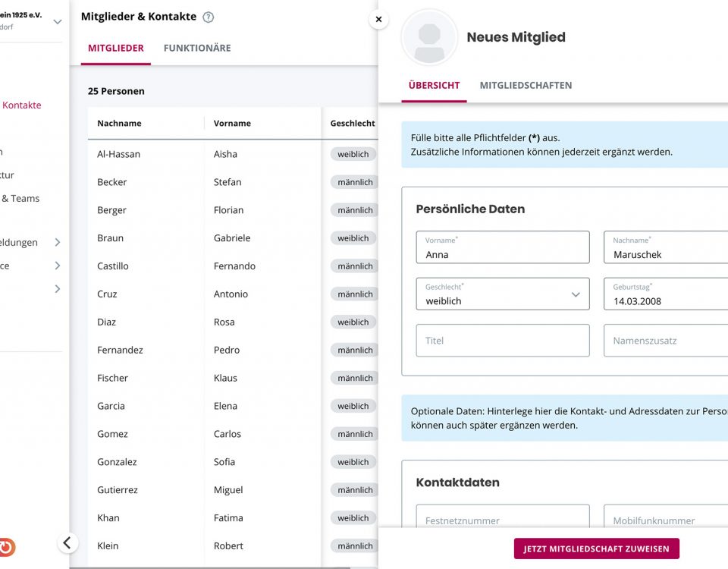Switch to the Funktionäre tab
This screenshot has width=728, height=569.
pyautogui.click(x=197, y=48)
